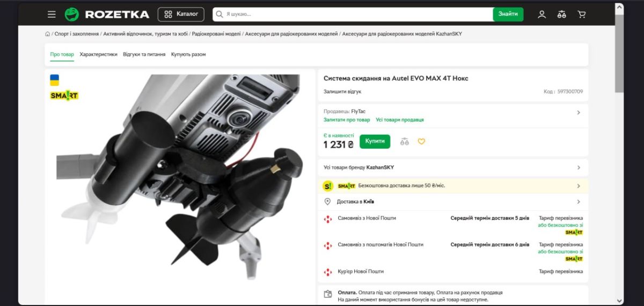The width and height of the screenshot is (644, 306).
Task: Open the comparison scales icon in header
Action: click(x=562, y=14)
